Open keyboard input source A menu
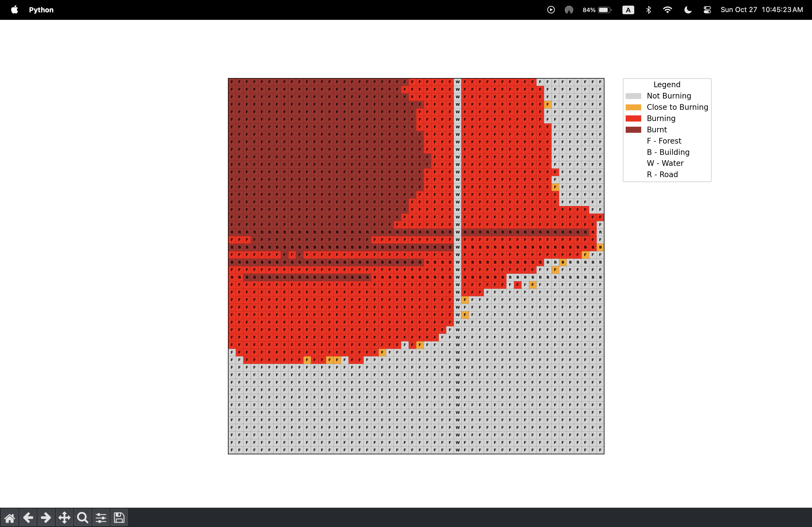 pos(628,10)
